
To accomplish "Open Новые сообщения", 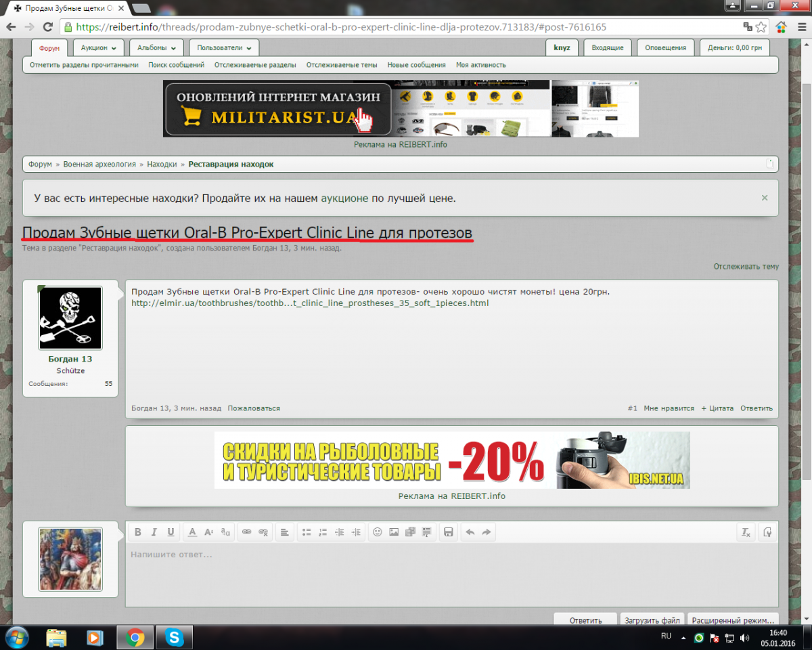I will pos(417,65).
